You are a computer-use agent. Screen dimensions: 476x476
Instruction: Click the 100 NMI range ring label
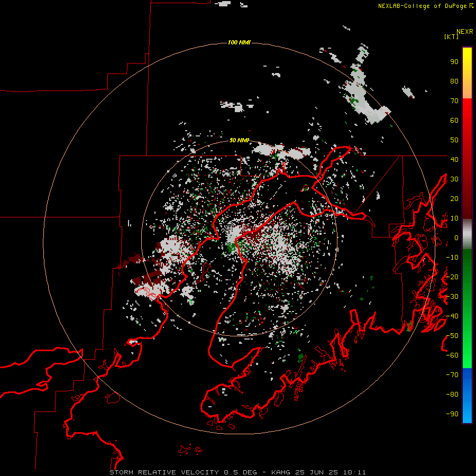(x=239, y=42)
